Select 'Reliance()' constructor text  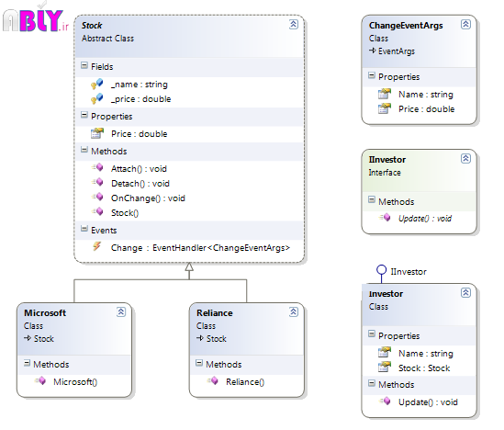[245, 382]
